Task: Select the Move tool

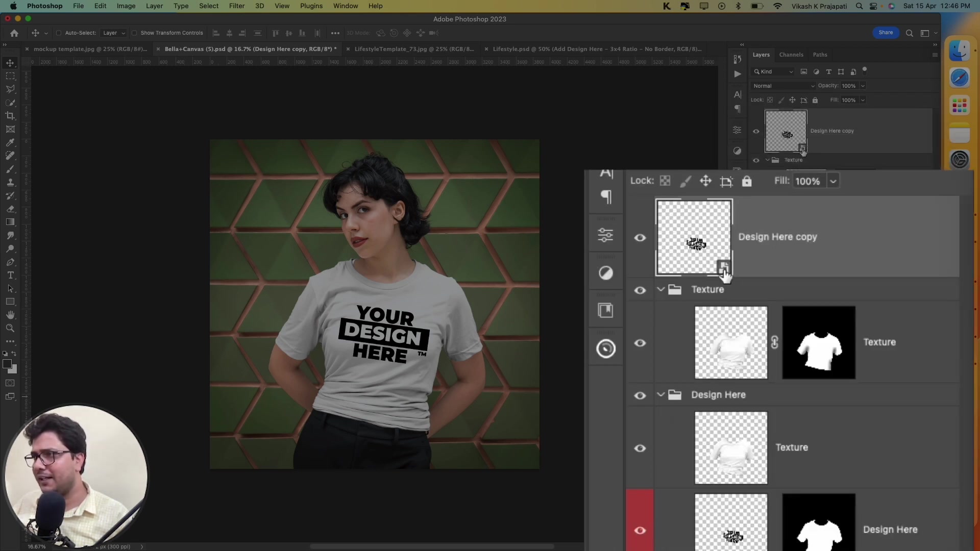Action: (10, 62)
